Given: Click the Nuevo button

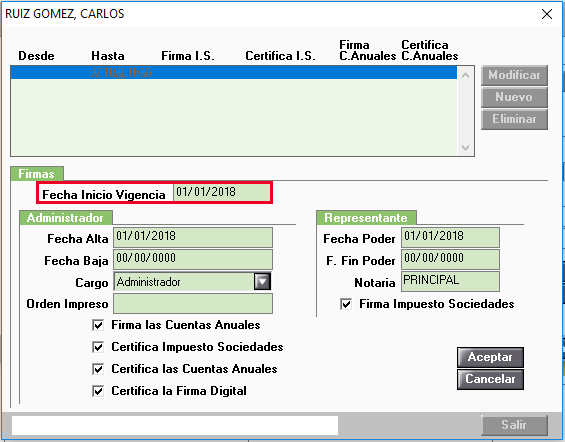Looking at the screenshot, I should pos(514,97).
